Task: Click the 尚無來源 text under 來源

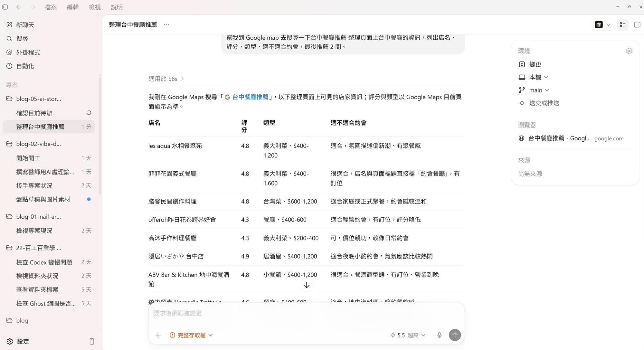Action: click(530, 174)
